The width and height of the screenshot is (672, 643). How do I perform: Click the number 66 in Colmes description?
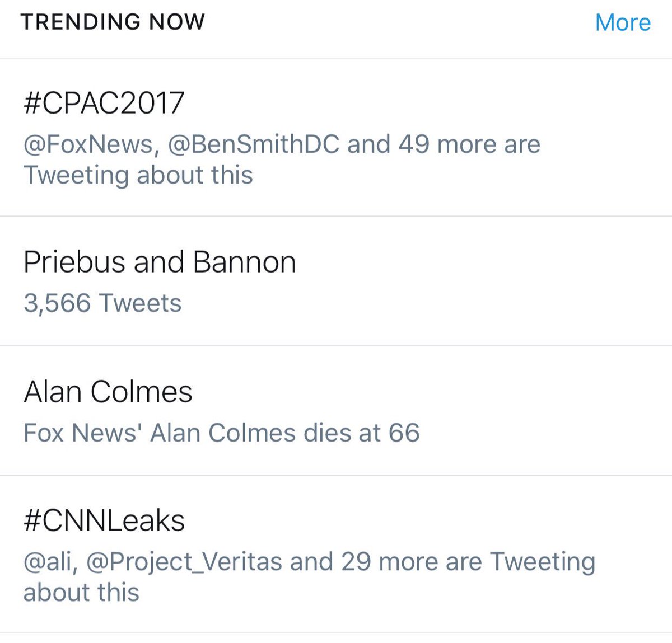pyautogui.click(x=404, y=433)
